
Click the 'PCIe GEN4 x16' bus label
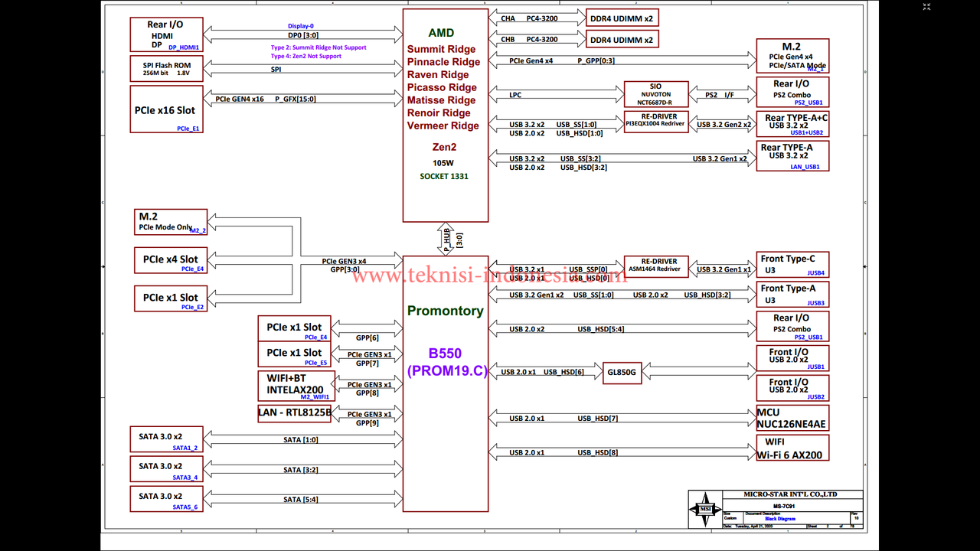coord(240,99)
